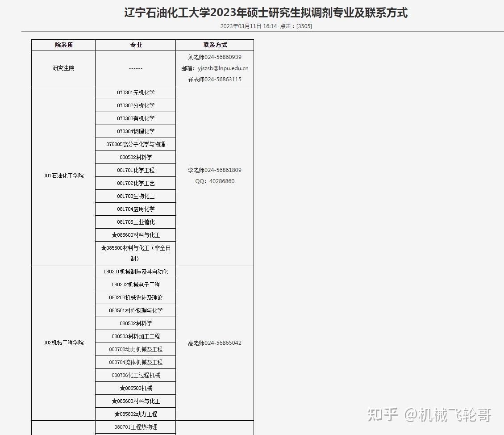504x435 pixels.
Task: Click 高老师024-56865042 contact
Action: pos(215,343)
